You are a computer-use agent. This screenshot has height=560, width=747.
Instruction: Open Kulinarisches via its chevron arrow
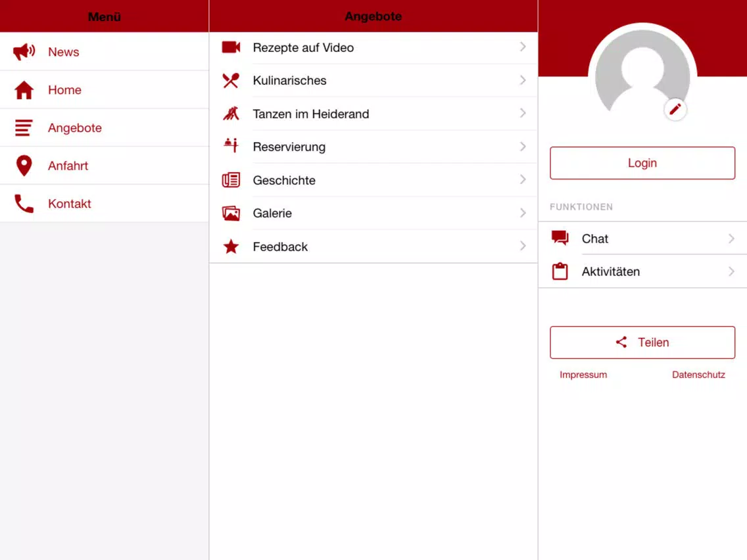[x=523, y=80]
